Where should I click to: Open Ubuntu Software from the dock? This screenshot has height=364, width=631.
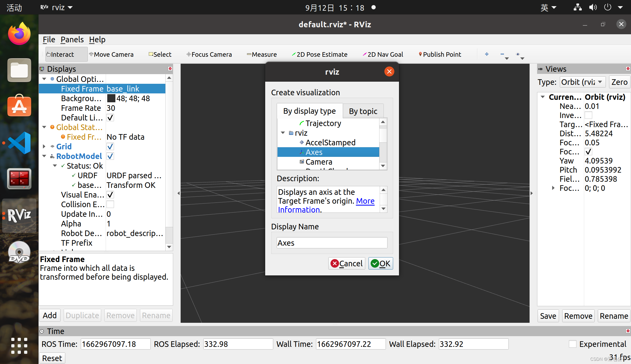click(19, 106)
